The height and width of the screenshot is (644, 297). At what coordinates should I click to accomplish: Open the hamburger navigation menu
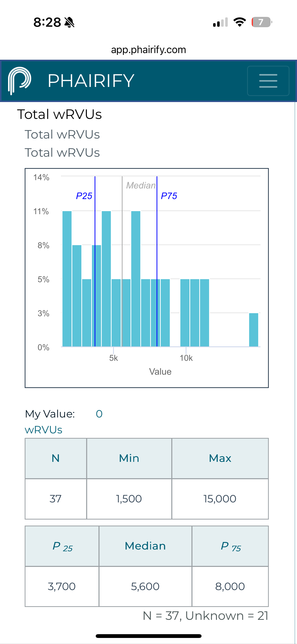click(x=268, y=81)
